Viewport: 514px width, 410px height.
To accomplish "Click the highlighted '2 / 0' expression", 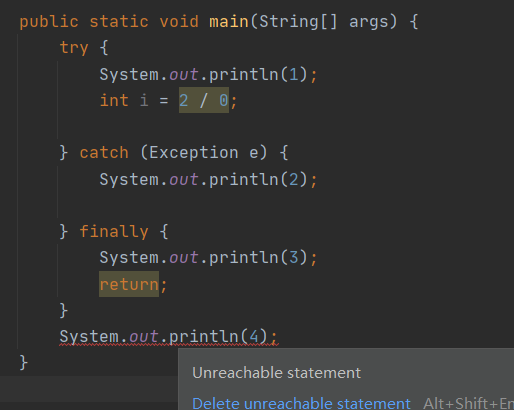I will (204, 100).
